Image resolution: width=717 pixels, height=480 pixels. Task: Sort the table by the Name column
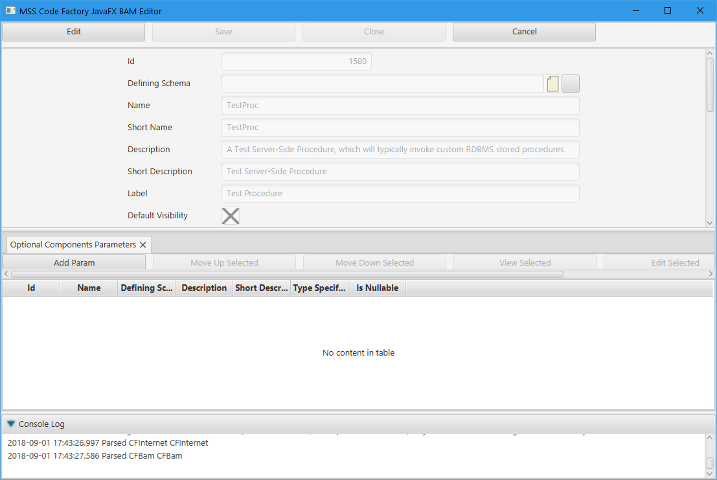(89, 288)
